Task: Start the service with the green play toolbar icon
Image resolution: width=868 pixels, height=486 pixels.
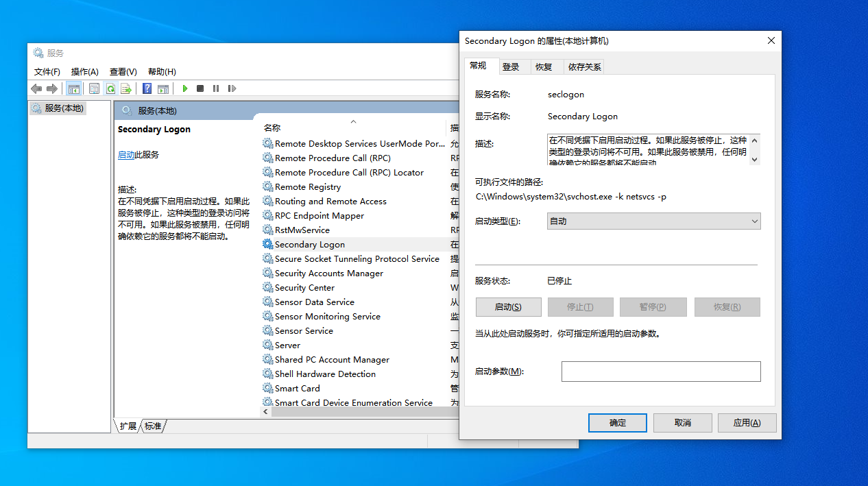Action: click(x=184, y=88)
